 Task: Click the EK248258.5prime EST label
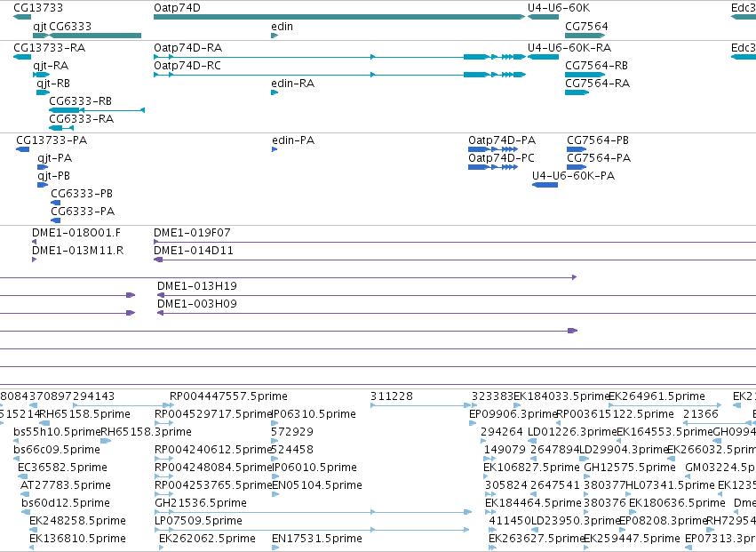[x=77, y=522]
